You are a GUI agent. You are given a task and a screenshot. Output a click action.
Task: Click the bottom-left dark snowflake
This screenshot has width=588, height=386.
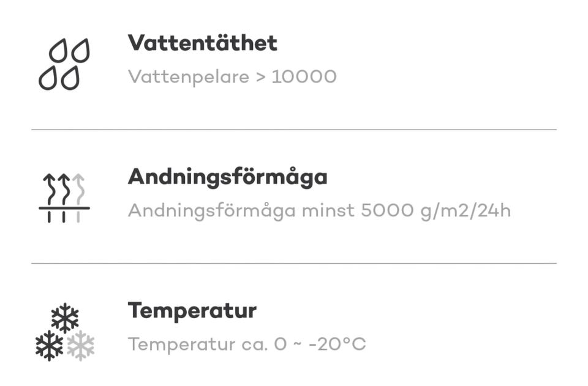click(49, 346)
